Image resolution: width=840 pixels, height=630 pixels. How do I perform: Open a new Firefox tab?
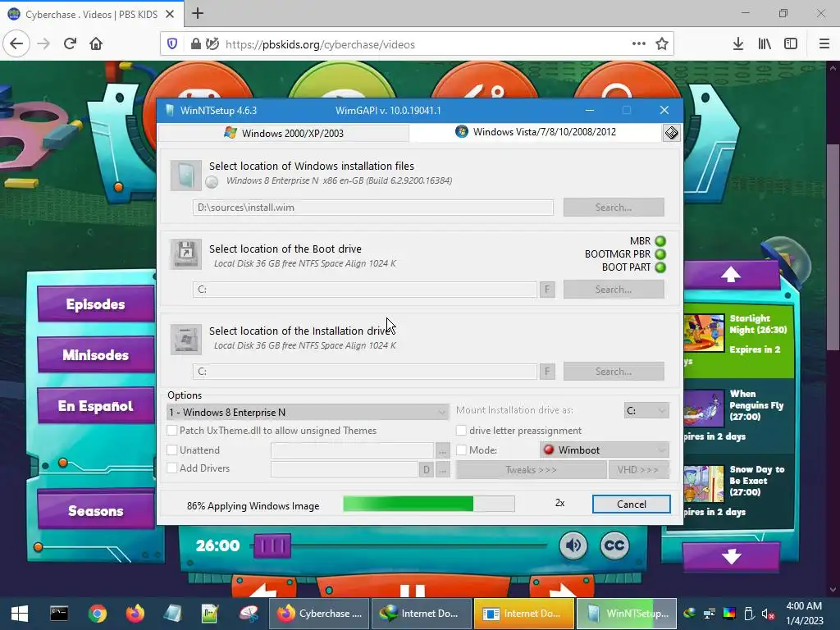(198, 13)
